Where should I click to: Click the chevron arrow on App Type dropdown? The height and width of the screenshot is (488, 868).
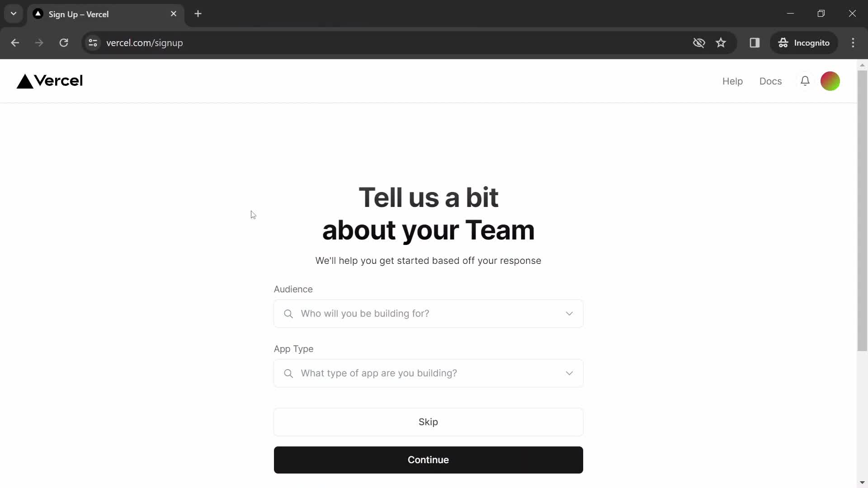point(569,372)
